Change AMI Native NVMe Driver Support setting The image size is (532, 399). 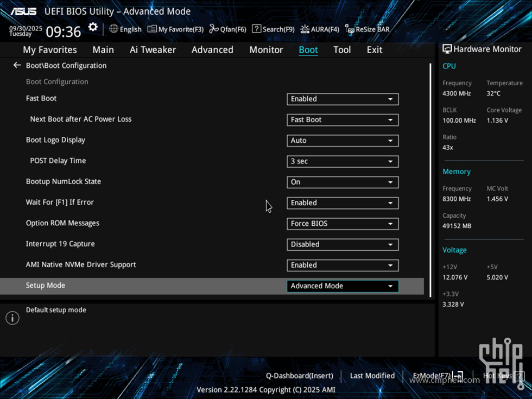coord(343,265)
